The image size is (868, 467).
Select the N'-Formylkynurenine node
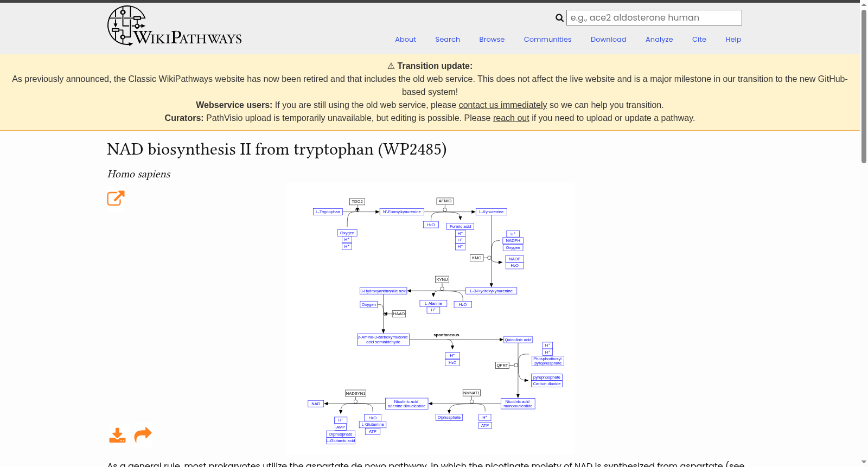click(401, 212)
